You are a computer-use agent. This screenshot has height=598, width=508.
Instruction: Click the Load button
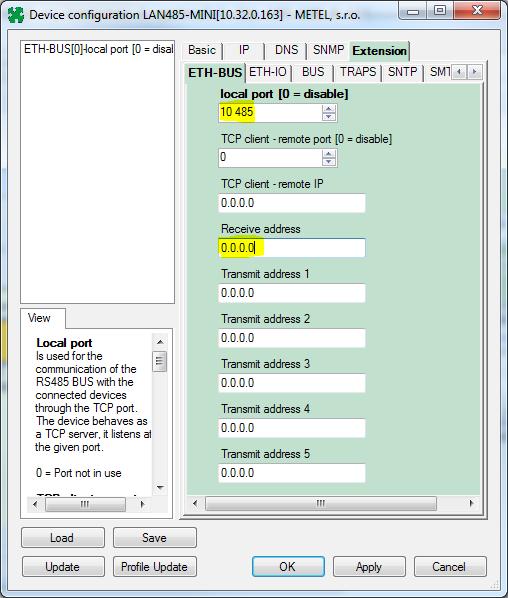pos(62,538)
